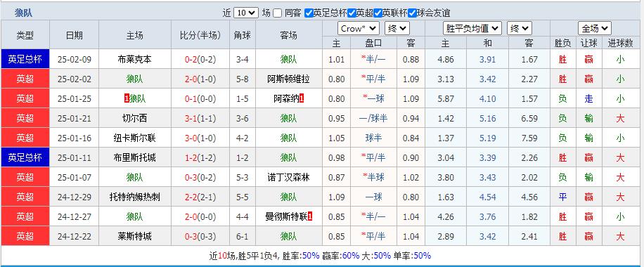Click the 平 result in 托特纳姆热刺 row
Viewport: 644px width, 267px height.
562,197
